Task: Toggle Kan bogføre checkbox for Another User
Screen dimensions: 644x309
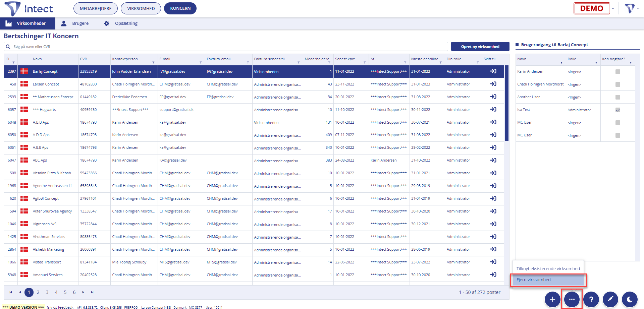Action: pos(618,97)
